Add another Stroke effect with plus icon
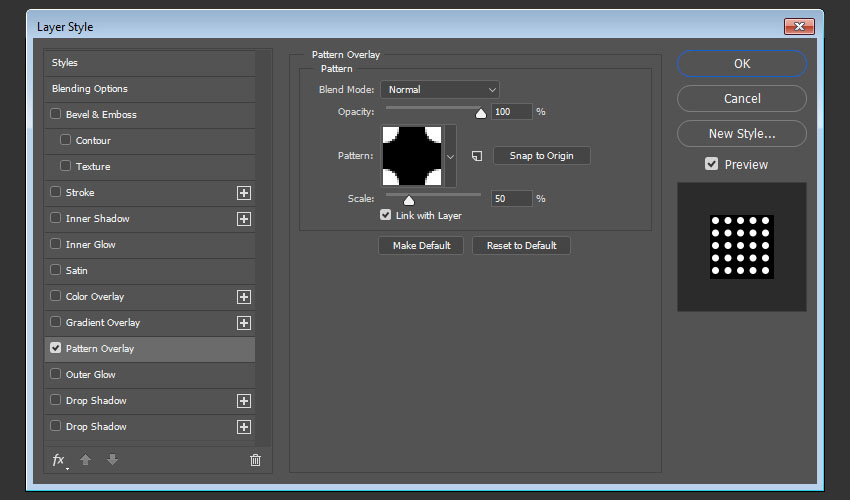850x500 pixels. point(243,193)
